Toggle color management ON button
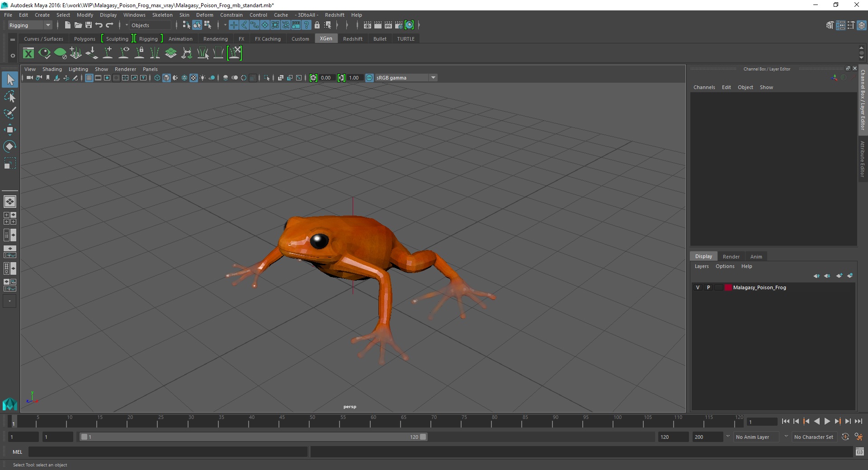The width and height of the screenshot is (868, 470). tap(369, 78)
